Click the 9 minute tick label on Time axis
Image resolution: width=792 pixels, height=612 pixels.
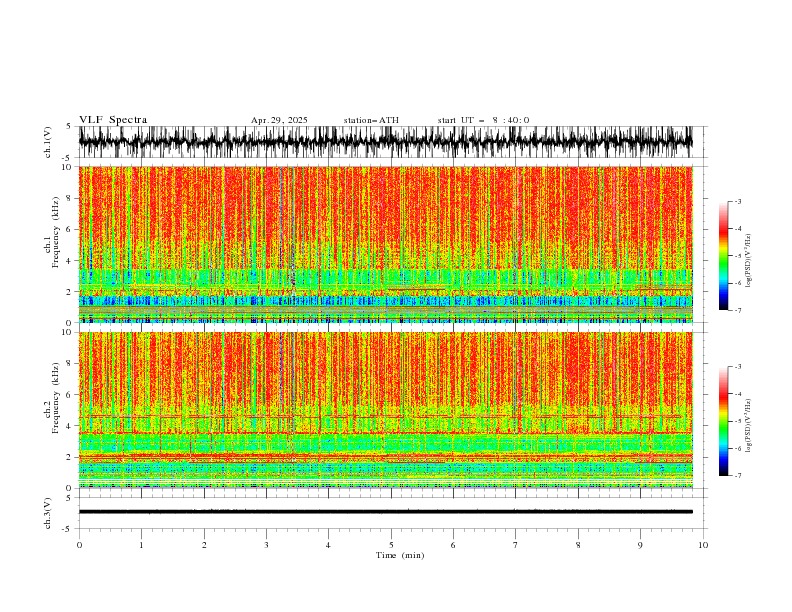coord(640,545)
